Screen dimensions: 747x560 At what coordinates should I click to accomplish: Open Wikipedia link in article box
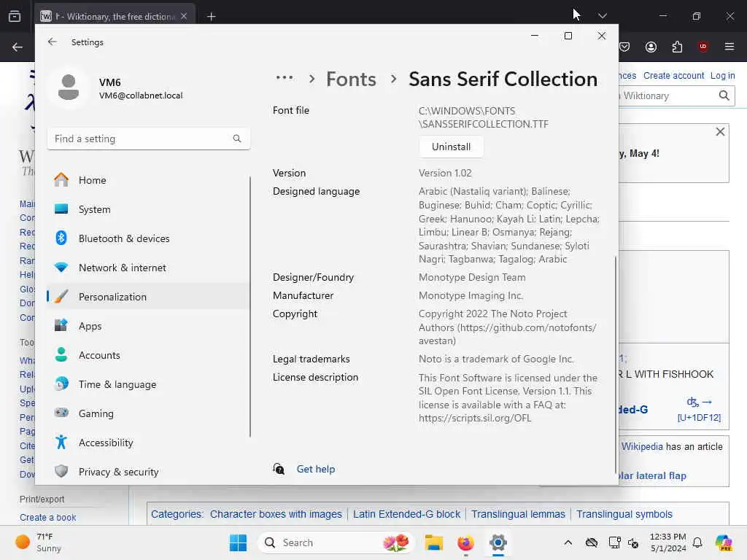pos(642,447)
